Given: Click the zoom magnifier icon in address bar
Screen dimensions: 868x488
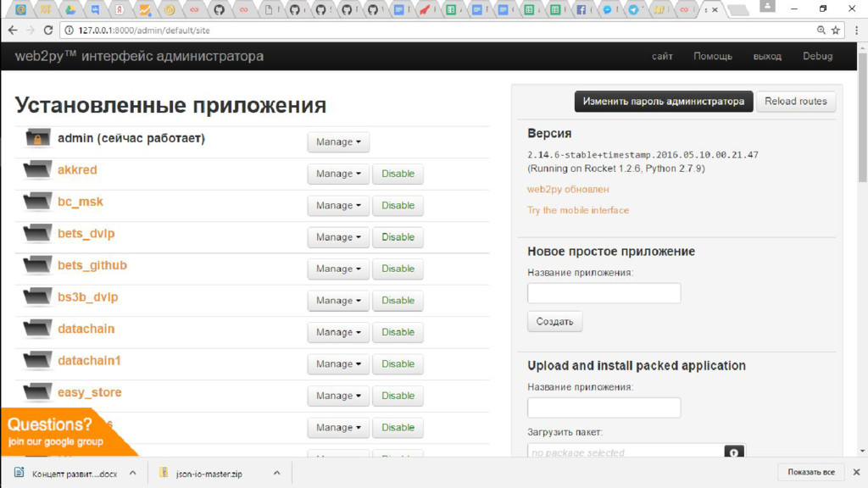Looking at the screenshot, I should click(x=821, y=30).
